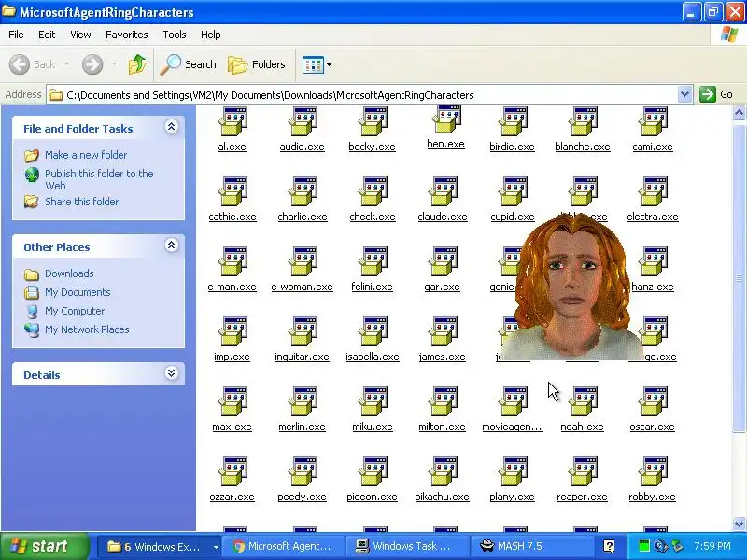Click the Back toolbar button
This screenshot has width=747, height=560.
(33, 64)
